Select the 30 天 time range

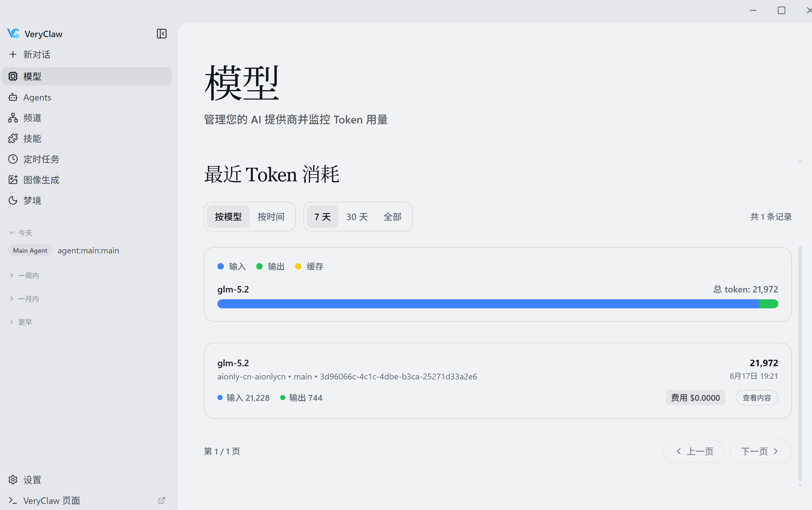[357, 217]
